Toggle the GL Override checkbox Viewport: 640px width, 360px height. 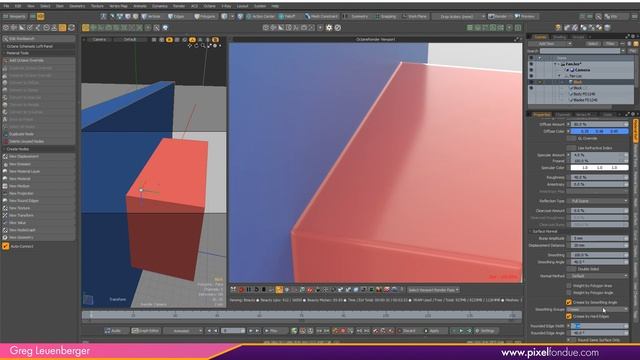[571, 139]
